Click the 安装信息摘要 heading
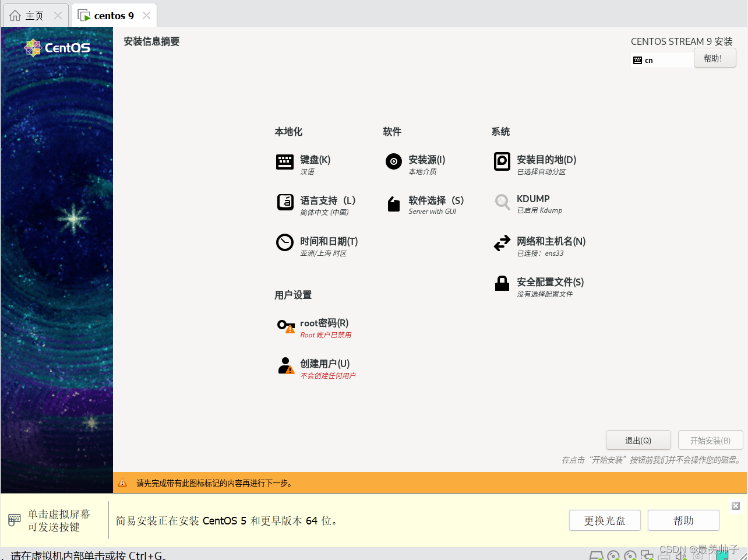748x560 pixels. point(151,41)
